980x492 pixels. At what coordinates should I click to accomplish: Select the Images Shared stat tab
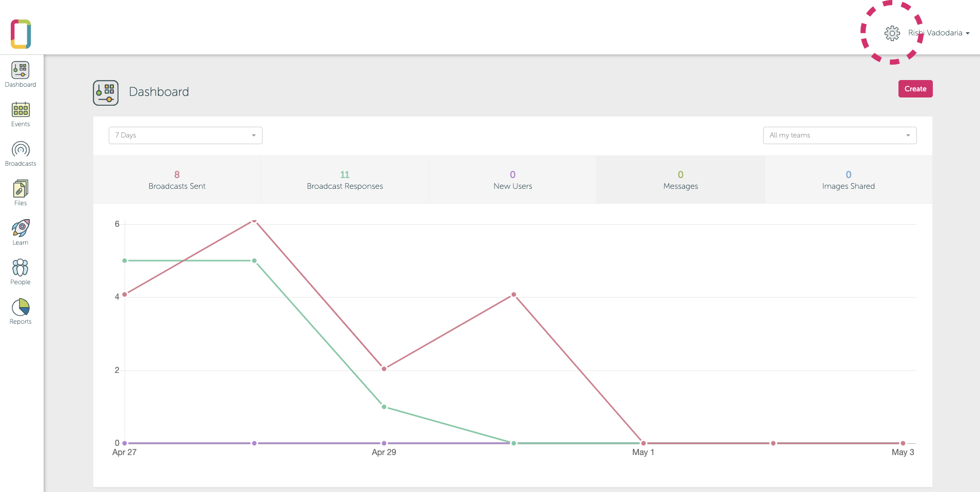[x=849, y=180]
